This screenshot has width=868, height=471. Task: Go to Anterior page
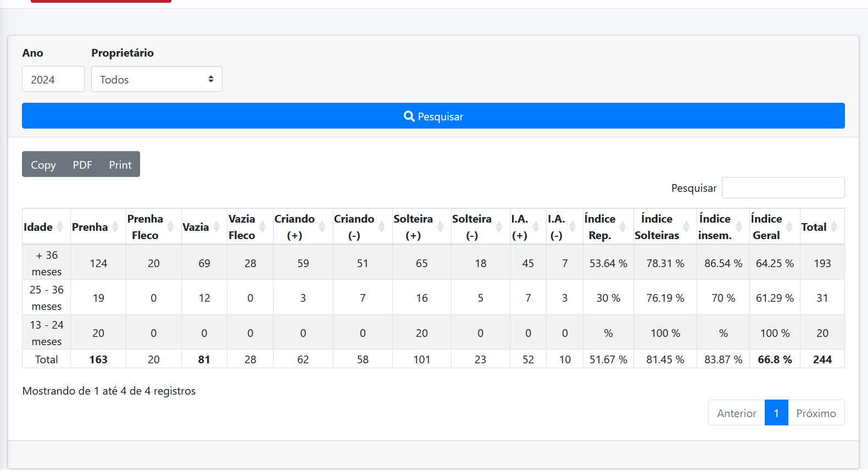(x=736, y=413)
